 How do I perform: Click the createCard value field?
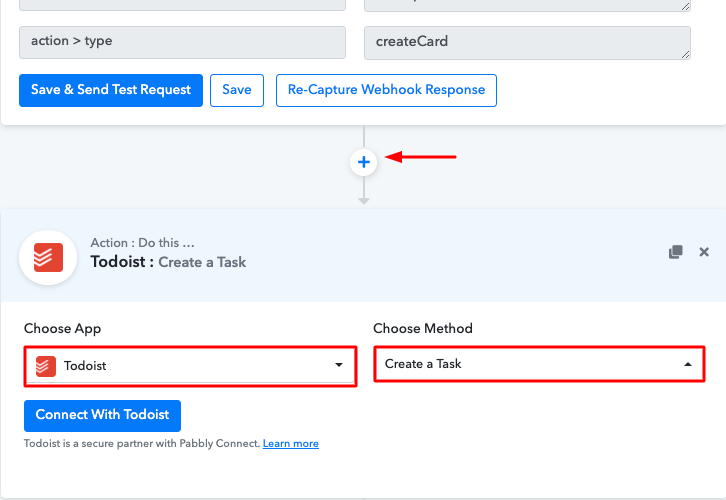coord(527,43)
